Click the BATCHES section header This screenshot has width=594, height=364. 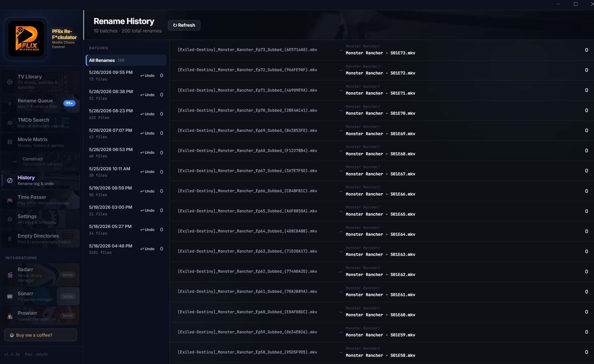[x=98, y=48]
